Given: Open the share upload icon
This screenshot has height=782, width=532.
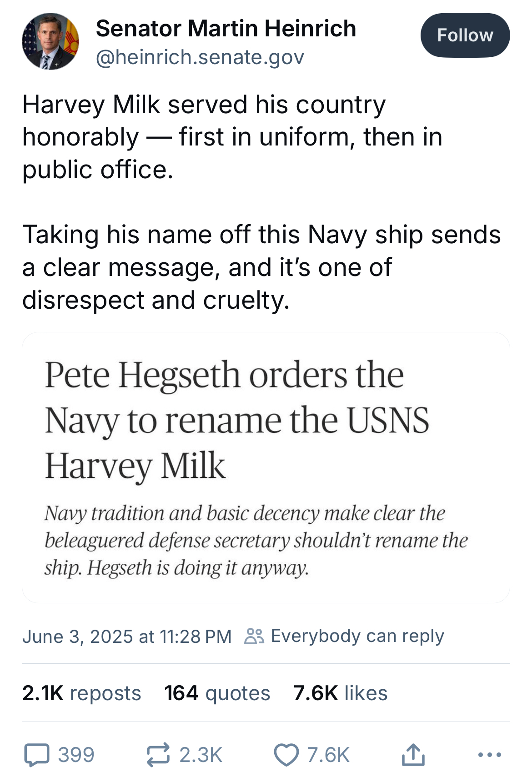Looking at the screenshot, I should coord(413,755).
